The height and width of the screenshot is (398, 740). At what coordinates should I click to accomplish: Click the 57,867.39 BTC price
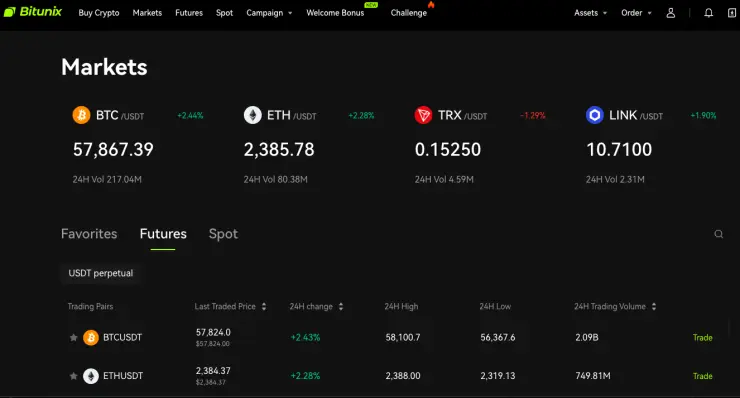coord(113,150)
